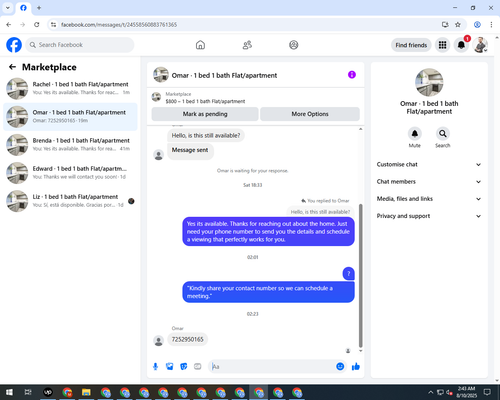Image resolution: width=500 pixels, height=400 pixels.
Task: Open Brenda's apartment conversation
Action: pyautogui.click(x=70, y=145)
